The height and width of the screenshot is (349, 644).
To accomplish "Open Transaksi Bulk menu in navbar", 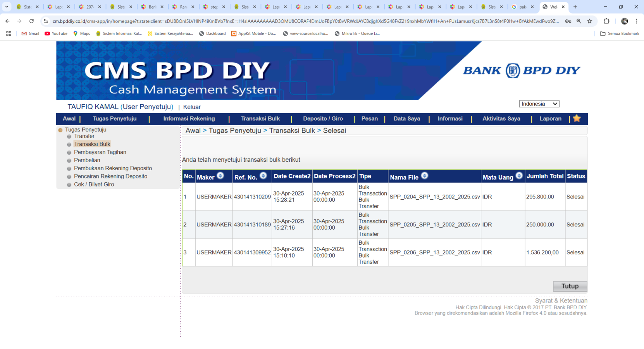I will pyautogui.click(x=260, y=119).
